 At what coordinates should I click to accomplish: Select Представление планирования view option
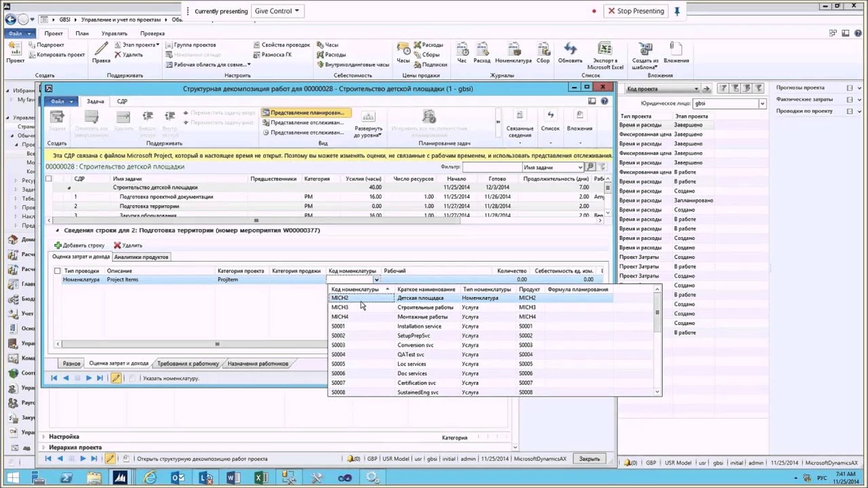point(307,113)
